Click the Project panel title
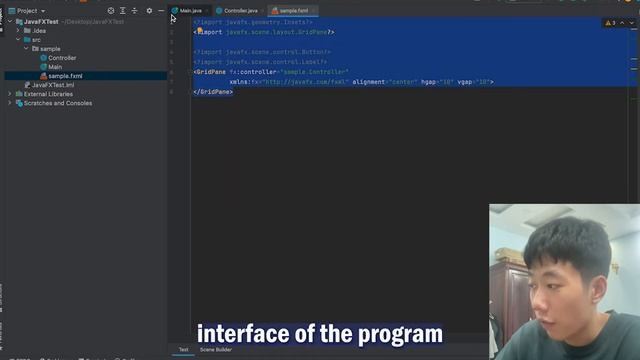The image size is (640, 360). [x=27, y=11]
